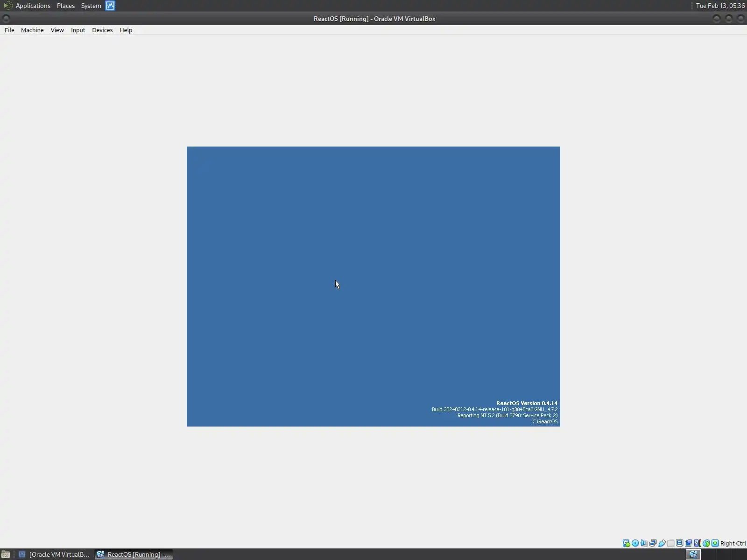Click the show desktop icon in bottom panel
Viewport: 747px width, 560px height.
point(6,554)
